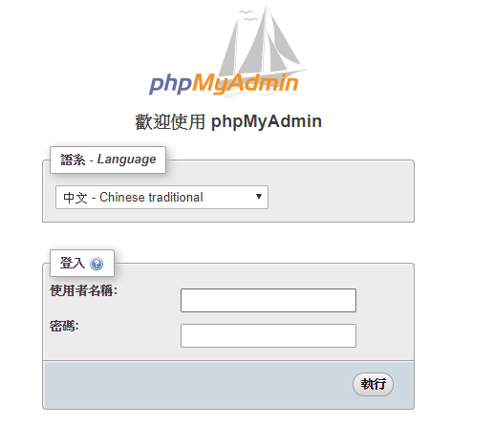The image size is (493, 448).
Task: Open the language selection dropdown
Action: click(161, 198)
